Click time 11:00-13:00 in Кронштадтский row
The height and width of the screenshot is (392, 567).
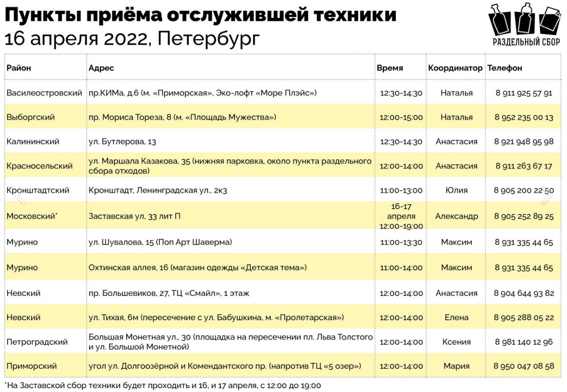pos(401,190)
